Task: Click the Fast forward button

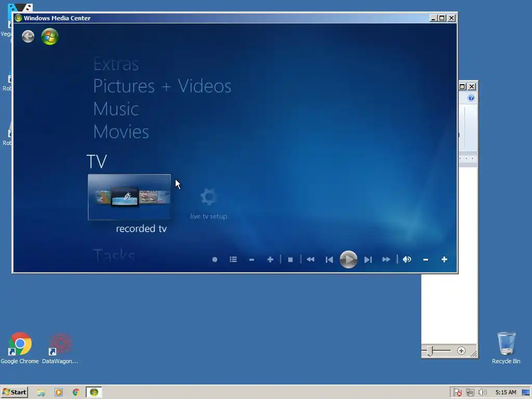Action: (x=386, y=260)
